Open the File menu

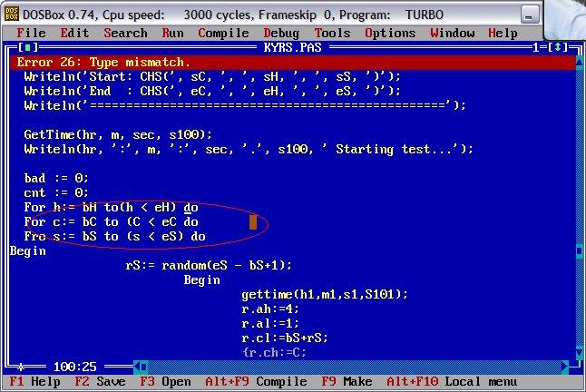31,34
